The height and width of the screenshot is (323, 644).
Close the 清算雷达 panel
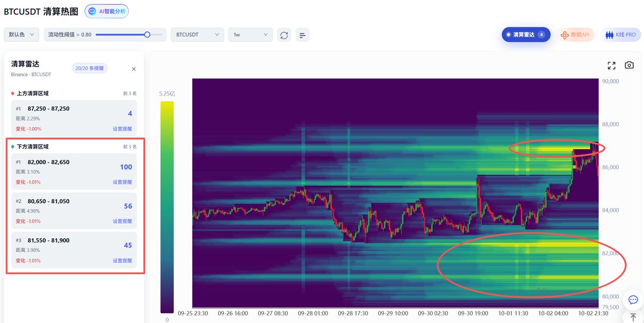(134, 69)
